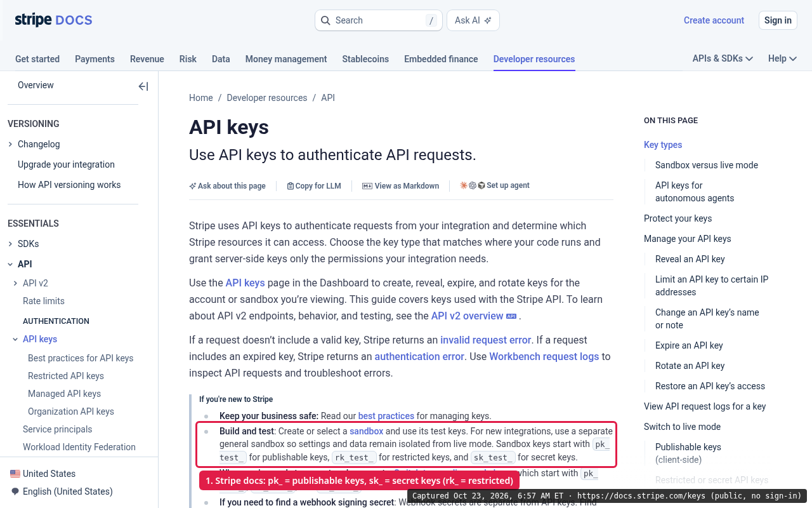Image resolution: width=812 pixels, height=508 pixels.
Task: Open the Embedded finance tab
Action: tap(441, 59)
